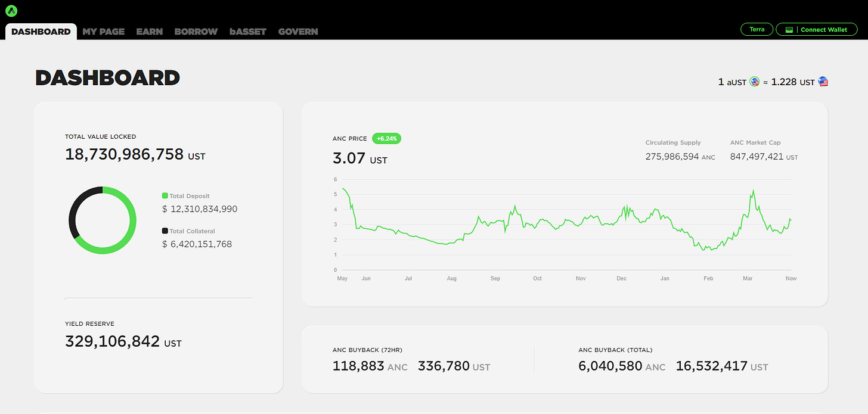Viewport: 868px width, 414px height.
Task: Click the Connect Wallet button
Action: click(x=817, y=29)
